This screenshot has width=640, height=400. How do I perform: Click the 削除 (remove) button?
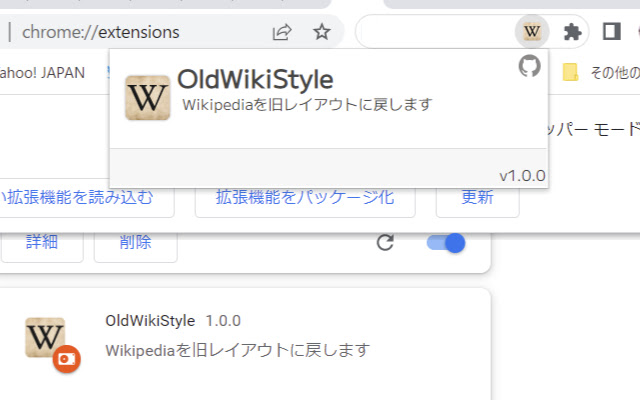click(135, 242)
